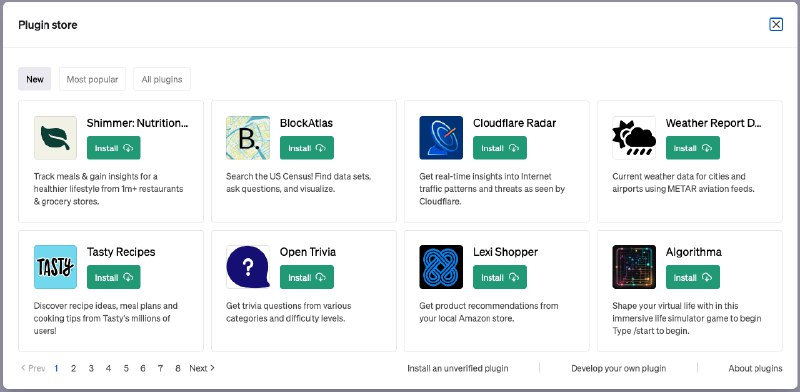Install the Open Trivia plugin

click(x=307, y=277)
